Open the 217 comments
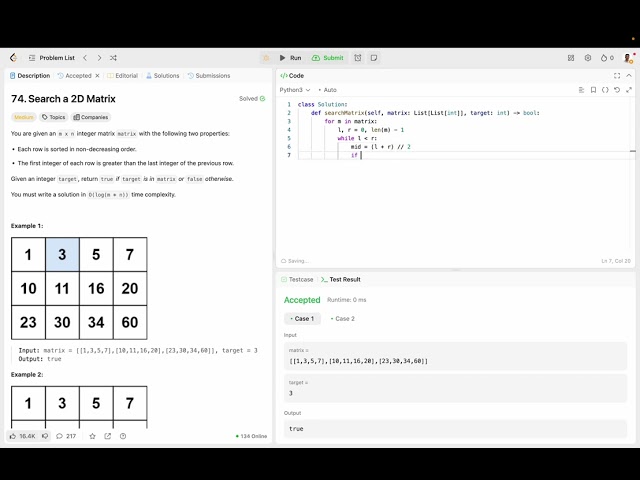This screenshot has width=640, height=480. pos(66,436)
